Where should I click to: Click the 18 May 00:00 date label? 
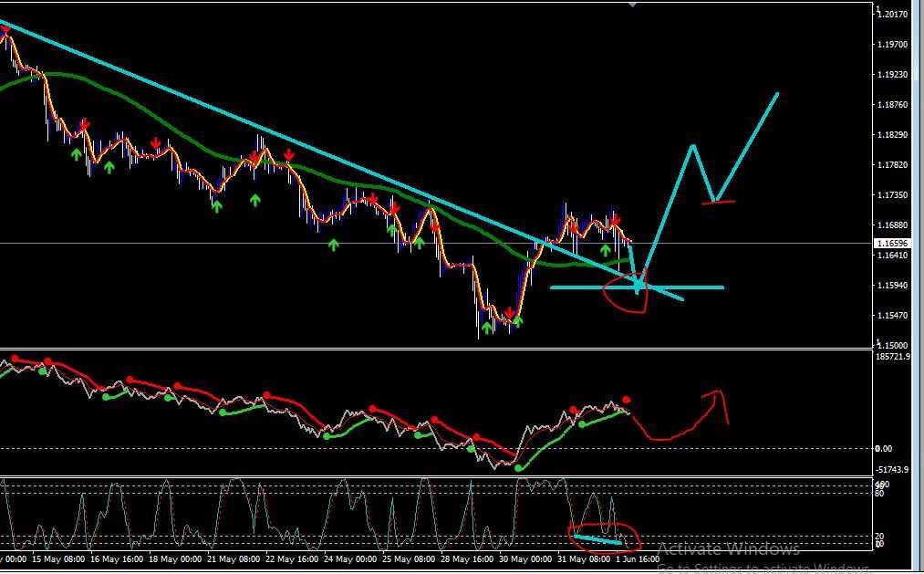click(174, 558)
